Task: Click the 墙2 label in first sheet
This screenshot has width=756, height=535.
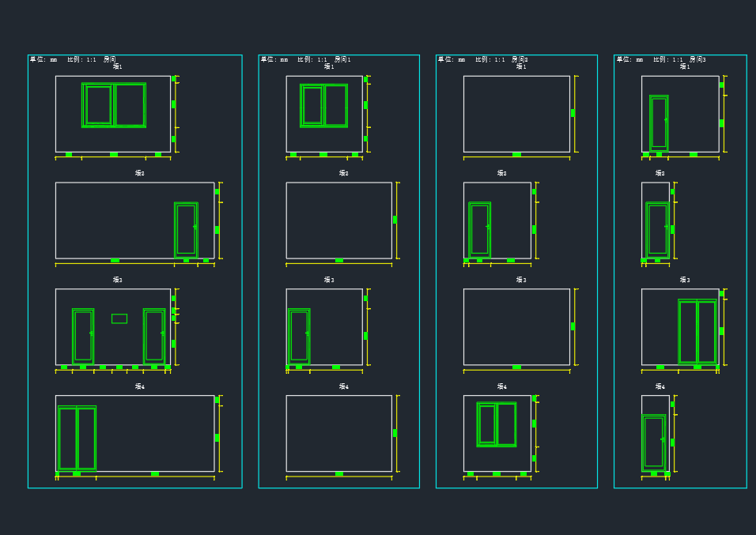Action: [140, 173]
